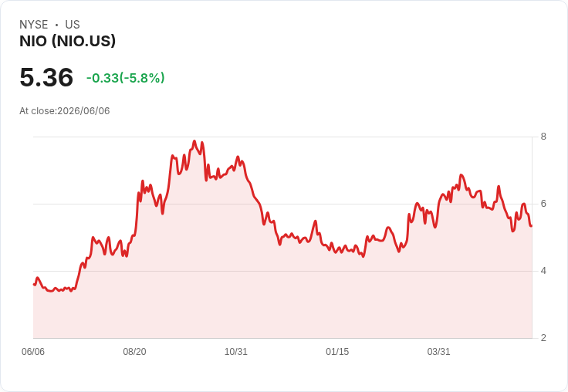Click the US market label
The image size is (568, 392).
73,25
